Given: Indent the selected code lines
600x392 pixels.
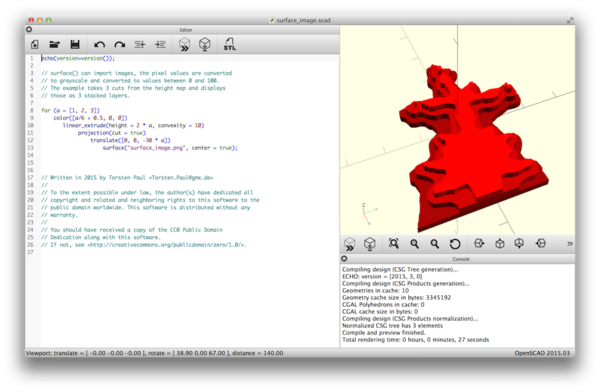Looking at the screenshot, I should click(x=160, y=45).
